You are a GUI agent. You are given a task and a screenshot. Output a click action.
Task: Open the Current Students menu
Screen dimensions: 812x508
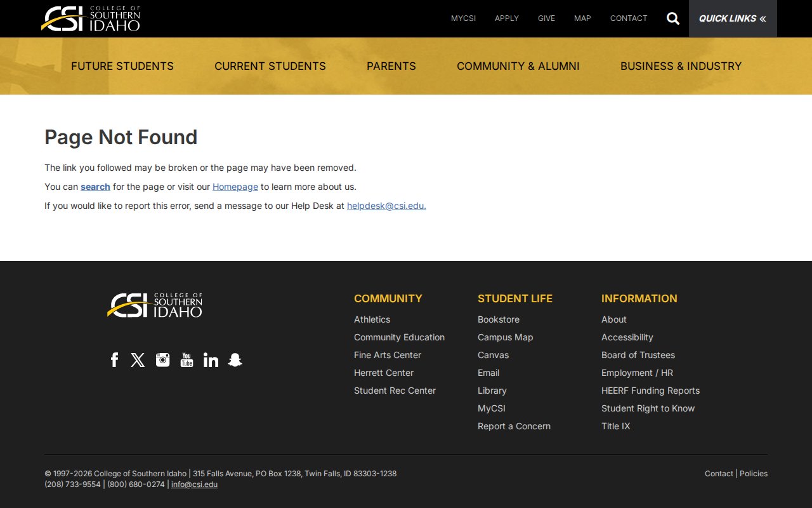point(270,66)
